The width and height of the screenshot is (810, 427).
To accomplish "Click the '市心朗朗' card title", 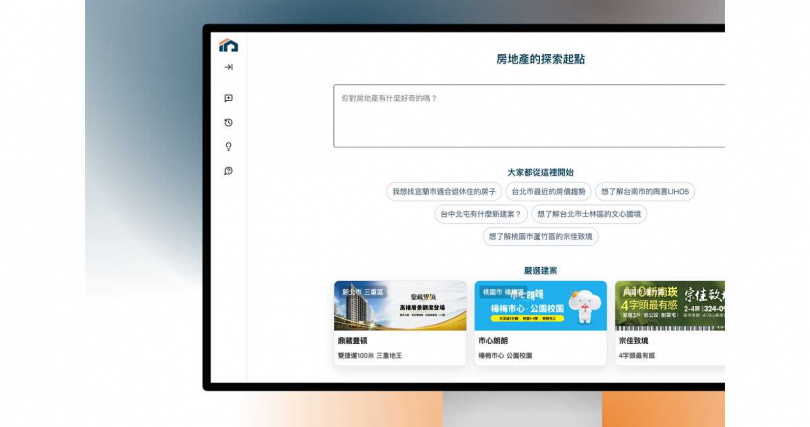I will click(493, 341).
